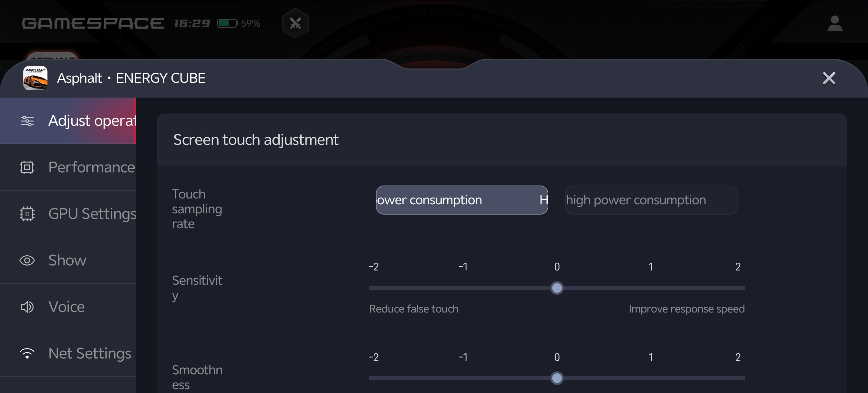Click the crossed tools hexagon icon
Image resolution: width=868 pixels, height=393 pixels.
coord(295,23)
